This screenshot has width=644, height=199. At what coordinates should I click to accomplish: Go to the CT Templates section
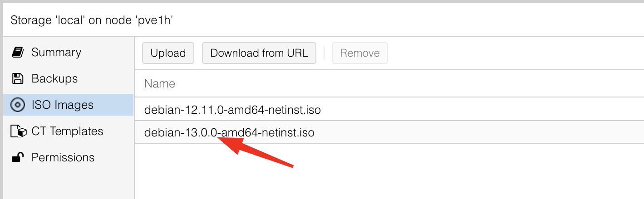pos(67,131)
